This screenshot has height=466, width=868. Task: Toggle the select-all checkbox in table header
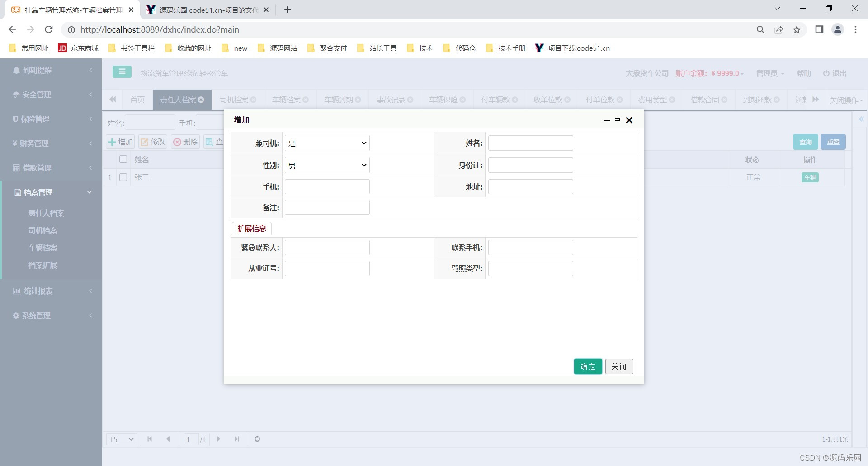(123, 159)
